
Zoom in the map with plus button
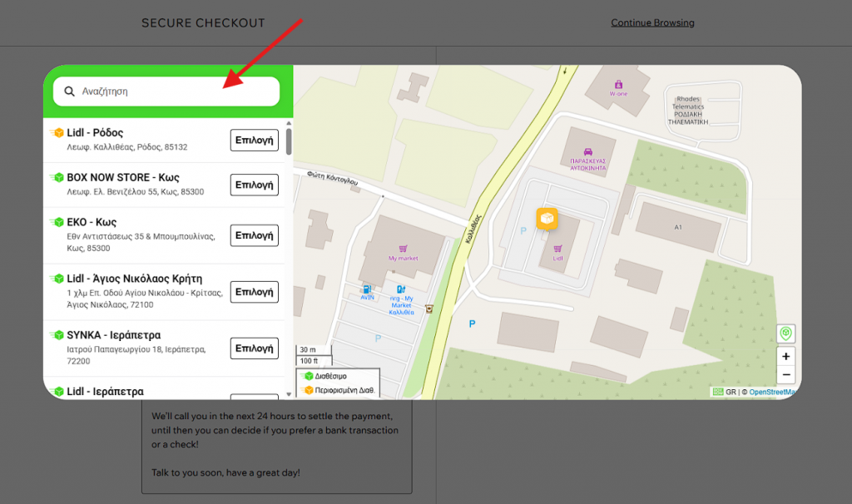[x=785, y=356]
